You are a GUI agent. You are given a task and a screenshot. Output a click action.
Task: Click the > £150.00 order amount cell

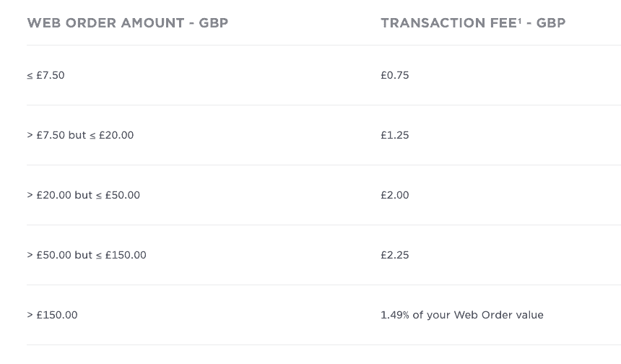point(52,315)
